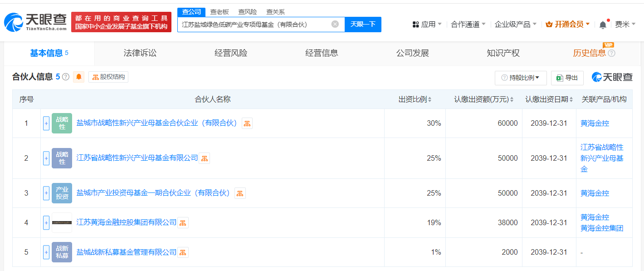The height and width of the screenshot is (271, 644).
Task: Open the 持股比例 dropdown
Action: [521, 78]
